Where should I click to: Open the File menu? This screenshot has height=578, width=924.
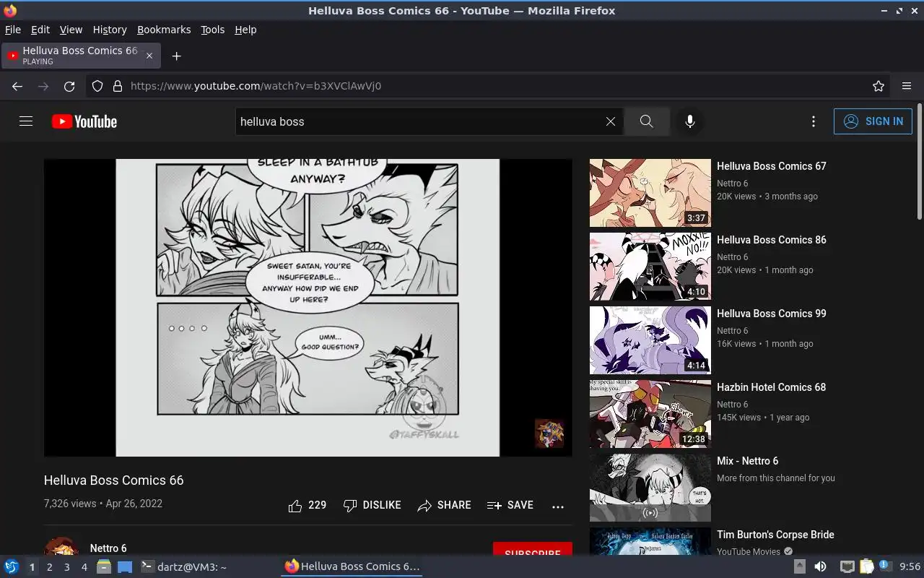13,30
